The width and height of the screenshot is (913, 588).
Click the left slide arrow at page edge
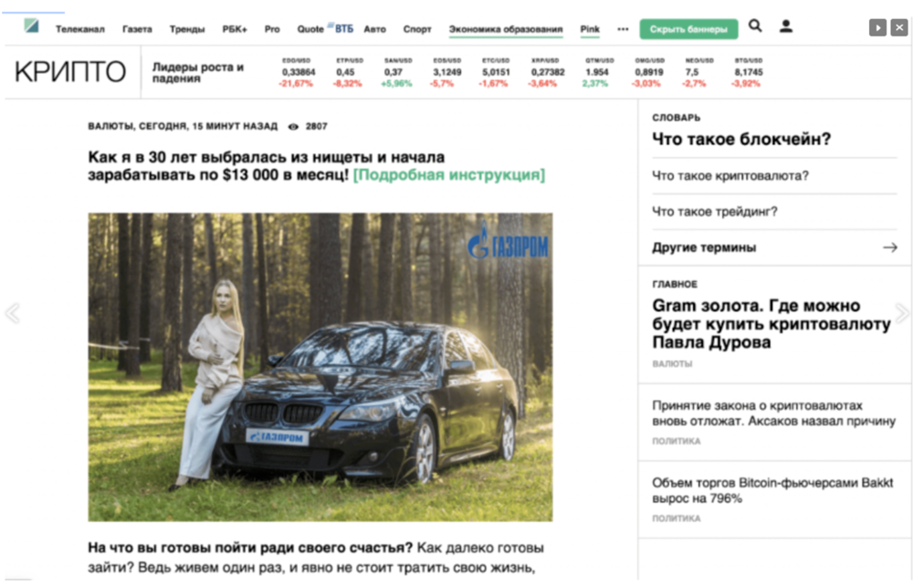click(x=12, y=314)
